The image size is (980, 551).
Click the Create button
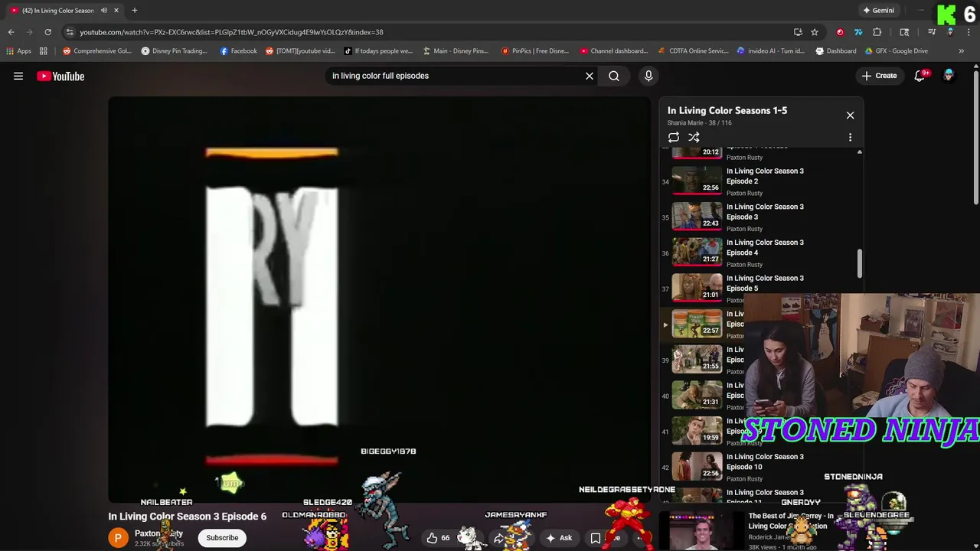tap(879, 76)
